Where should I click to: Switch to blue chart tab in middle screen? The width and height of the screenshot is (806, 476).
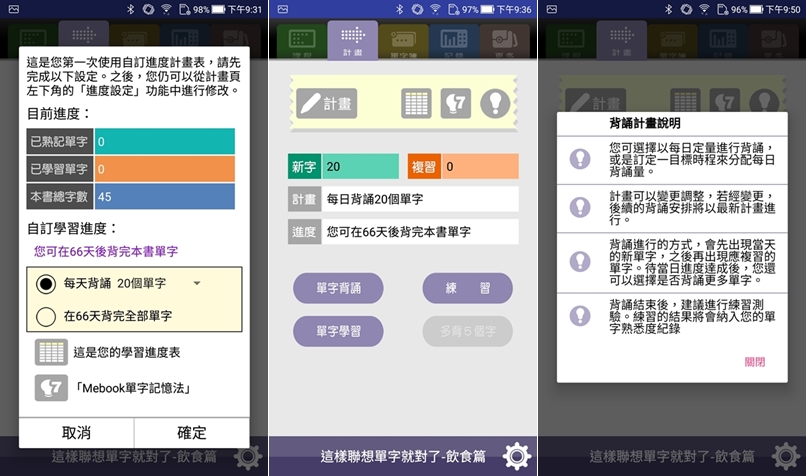[454, 41]
